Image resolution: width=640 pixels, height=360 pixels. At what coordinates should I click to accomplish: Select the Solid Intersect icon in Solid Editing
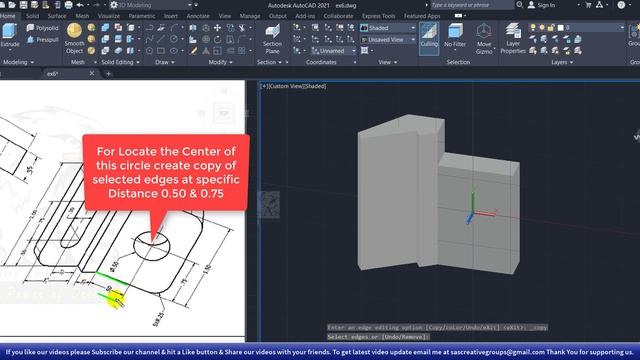point(105,51)
